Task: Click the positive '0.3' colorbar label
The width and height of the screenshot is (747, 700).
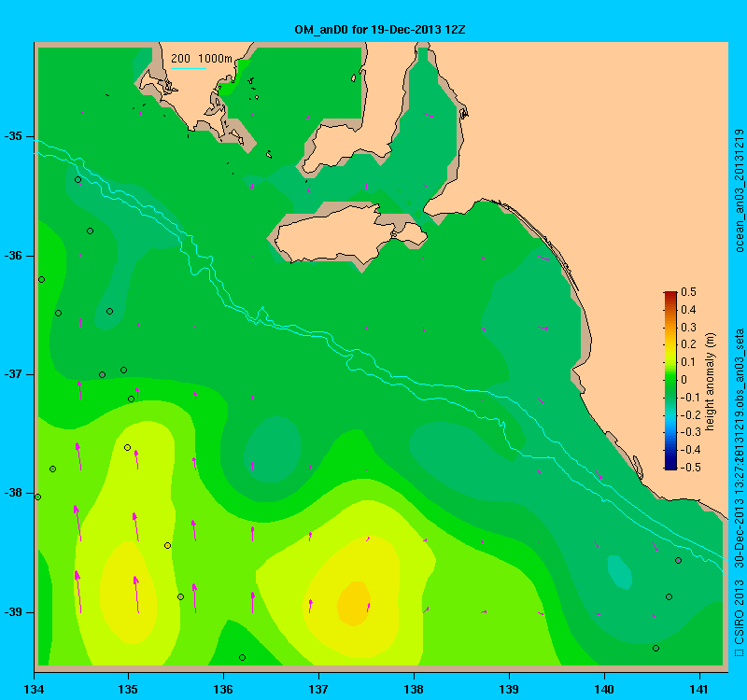Action: pos(689,328)
